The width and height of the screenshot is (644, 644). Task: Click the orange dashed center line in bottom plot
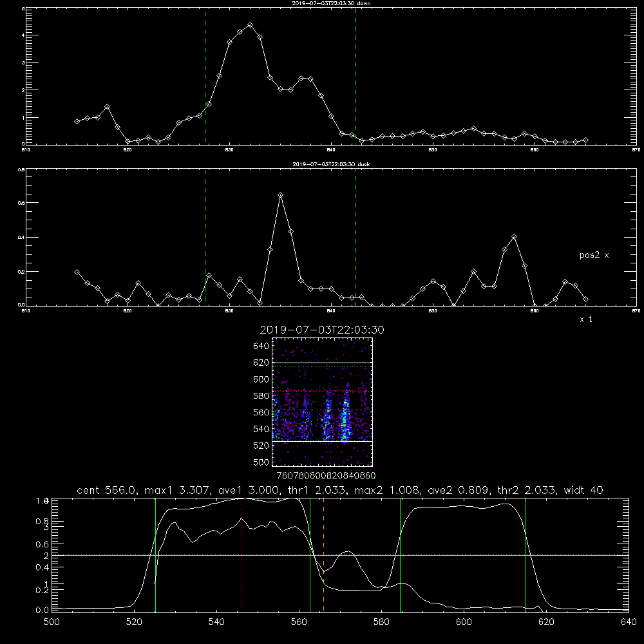point(324,554)
